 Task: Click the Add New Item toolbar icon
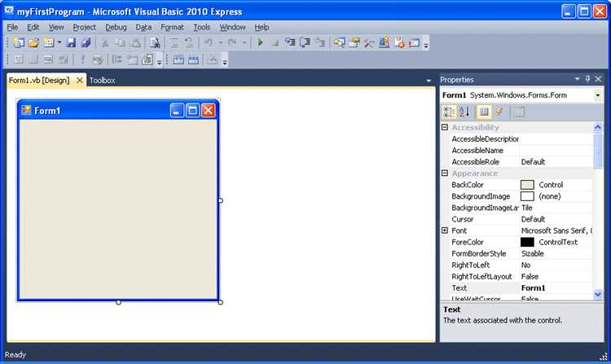point(49,43)
